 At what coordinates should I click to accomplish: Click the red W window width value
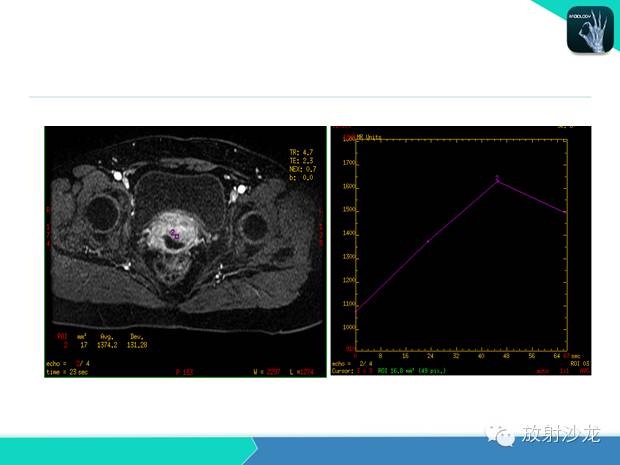[273, 372]
